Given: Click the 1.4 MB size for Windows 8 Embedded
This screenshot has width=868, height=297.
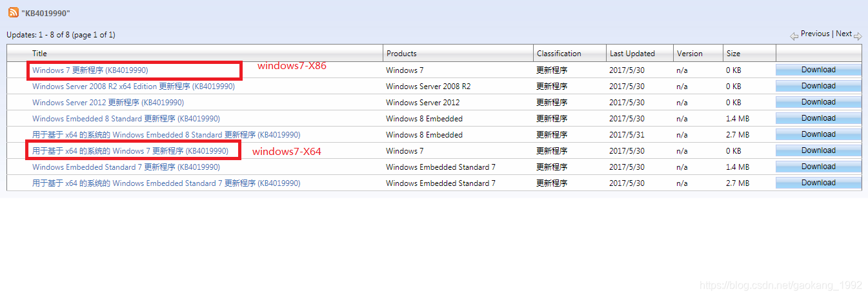Looking at the screenshot, I should (738, 118).
